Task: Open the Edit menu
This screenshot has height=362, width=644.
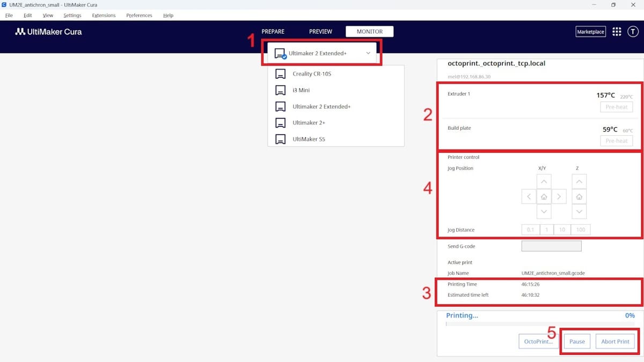Action: pyautogui.click(x=28, y=16)
